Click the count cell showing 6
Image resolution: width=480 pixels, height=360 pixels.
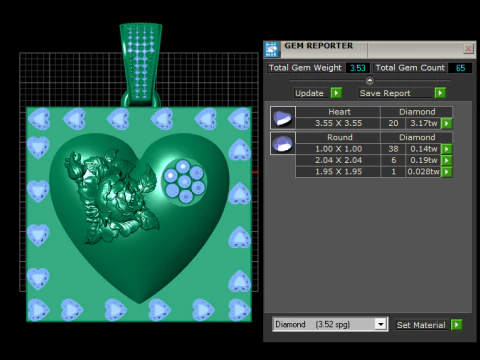click(393, 160)
